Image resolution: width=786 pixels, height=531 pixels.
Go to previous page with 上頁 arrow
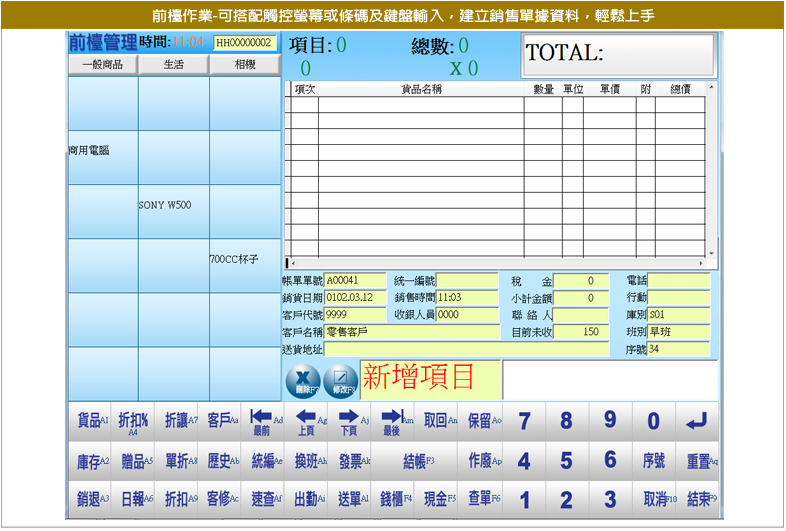pos(306,421)
